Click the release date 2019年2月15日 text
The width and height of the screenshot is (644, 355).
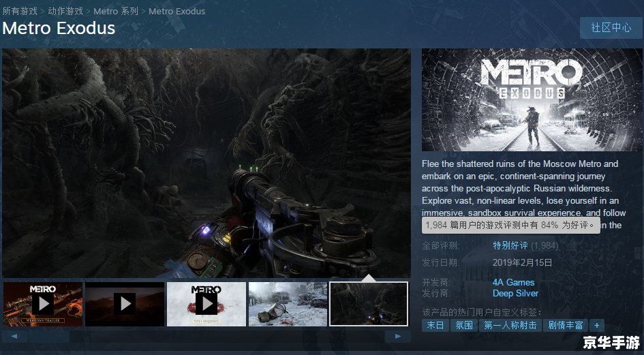pyautogui.click(x=523, y=262)
